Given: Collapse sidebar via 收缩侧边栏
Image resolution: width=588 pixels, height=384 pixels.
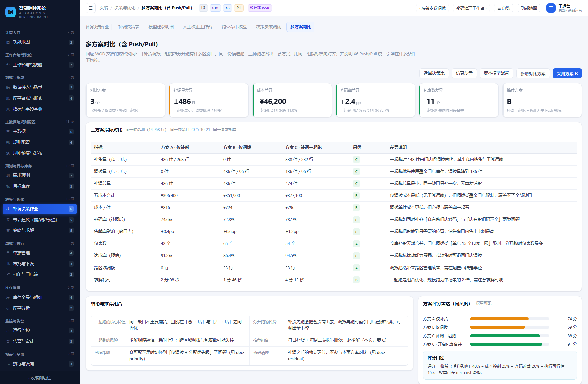Looking at the screenshot, I should pos(40,378).
